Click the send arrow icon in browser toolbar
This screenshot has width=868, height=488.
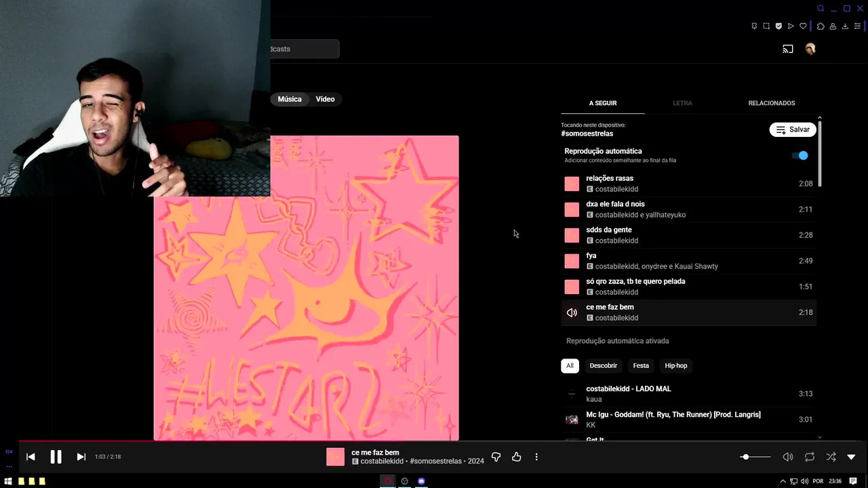[x=791, y=26]
